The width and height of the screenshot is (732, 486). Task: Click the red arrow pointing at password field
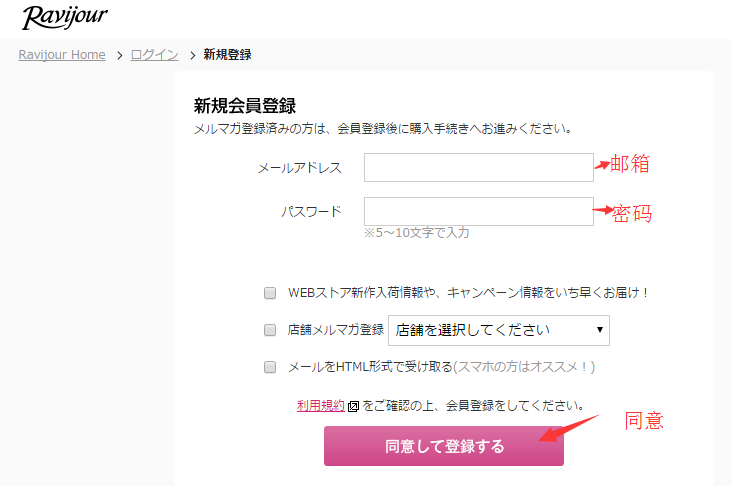pos(602,210)
